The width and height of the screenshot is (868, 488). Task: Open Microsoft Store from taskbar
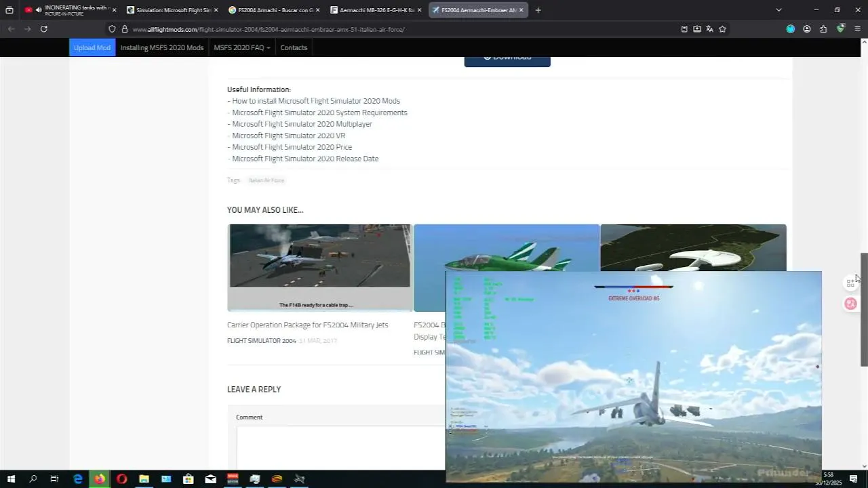pyautogui.click(x=189, y=479)
